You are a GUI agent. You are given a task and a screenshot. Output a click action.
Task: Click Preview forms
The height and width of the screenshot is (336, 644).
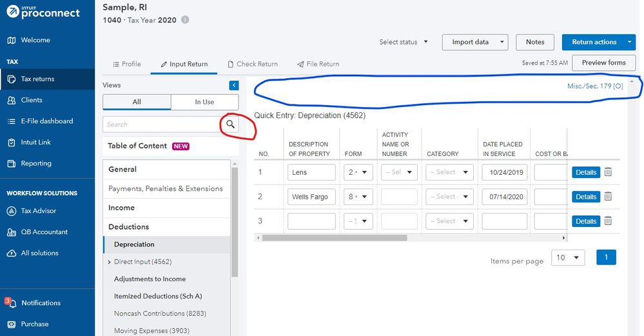[603, 63]
